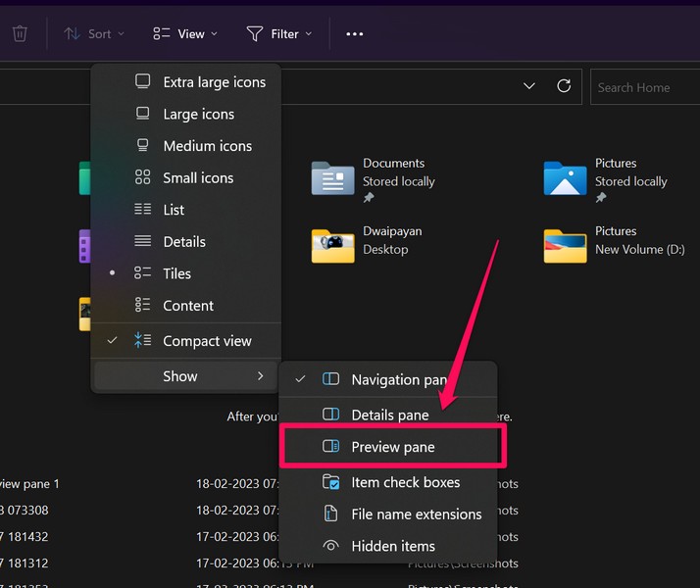This screenshot has height=588, width=700.
Task: Expand the Filter dropdown
Action: tap(279, 33)
